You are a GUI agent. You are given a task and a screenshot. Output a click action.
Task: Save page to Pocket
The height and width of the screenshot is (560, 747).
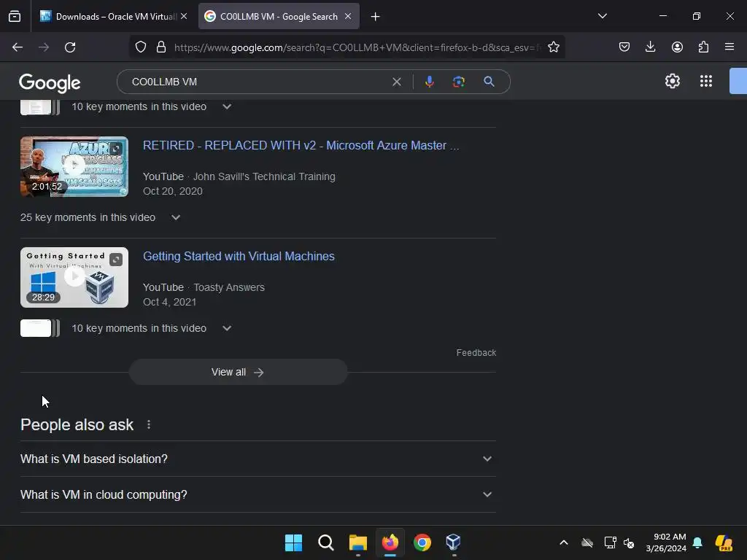pyautogui.click(x=624, y=47)
